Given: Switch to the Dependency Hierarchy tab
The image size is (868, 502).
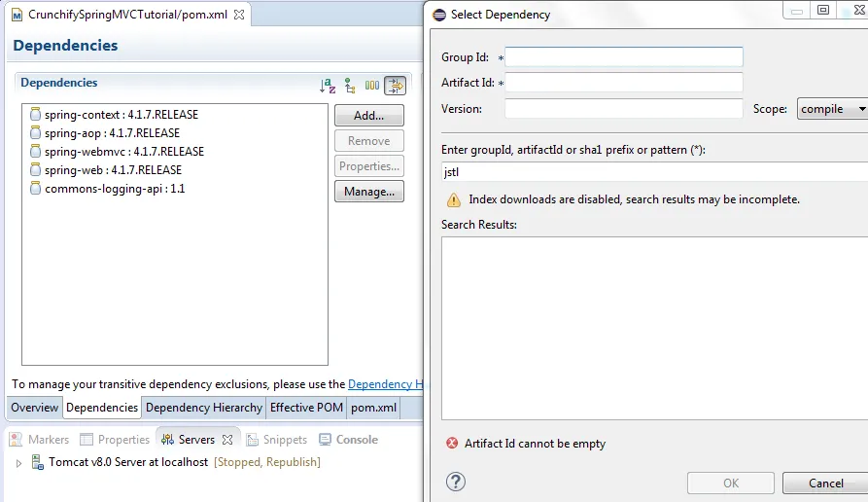Looking at the screenshot, I should tap(204, 408).
